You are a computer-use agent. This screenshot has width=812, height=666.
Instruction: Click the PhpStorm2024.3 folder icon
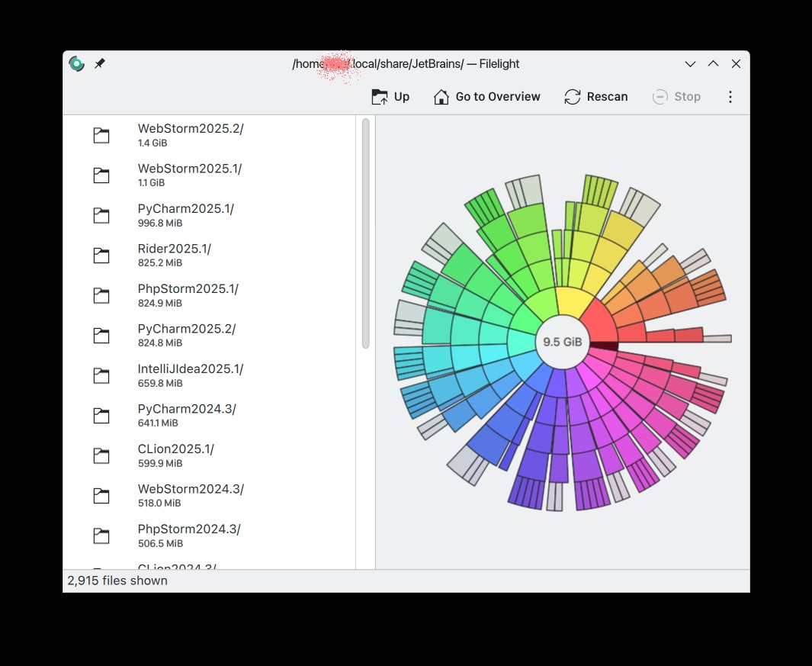pos(101,536)
